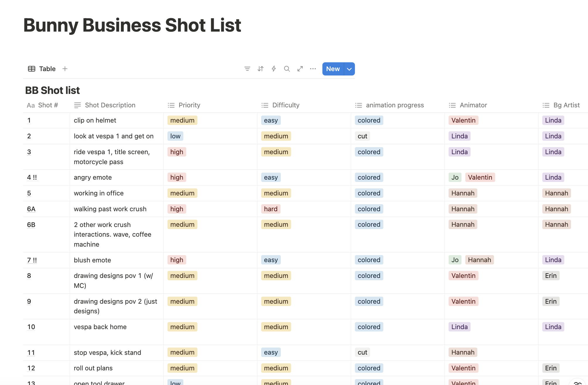Open the 7 !! shot row
Viewport: 588px width, 385px height.
(x=32, y=260)
